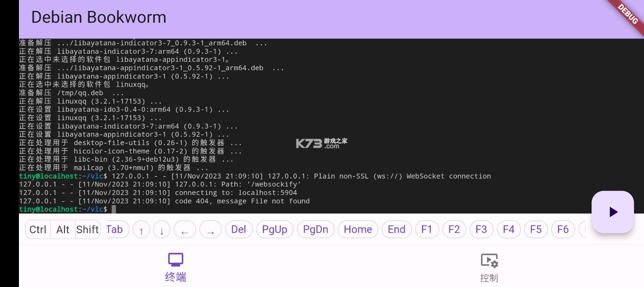Toggle the Shift modifier key
The image size is (644, 287).
(88, 229)
